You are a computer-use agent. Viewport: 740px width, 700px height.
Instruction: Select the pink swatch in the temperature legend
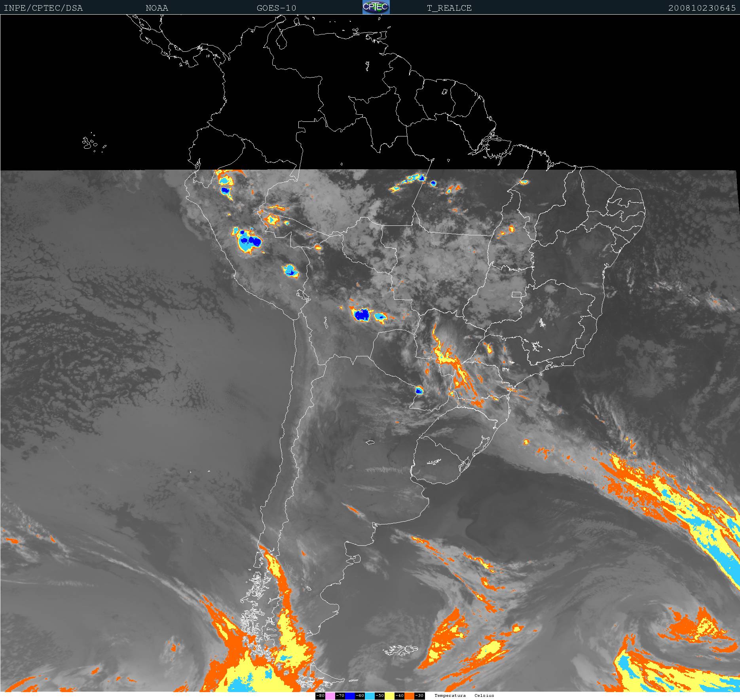pos(330,696)
